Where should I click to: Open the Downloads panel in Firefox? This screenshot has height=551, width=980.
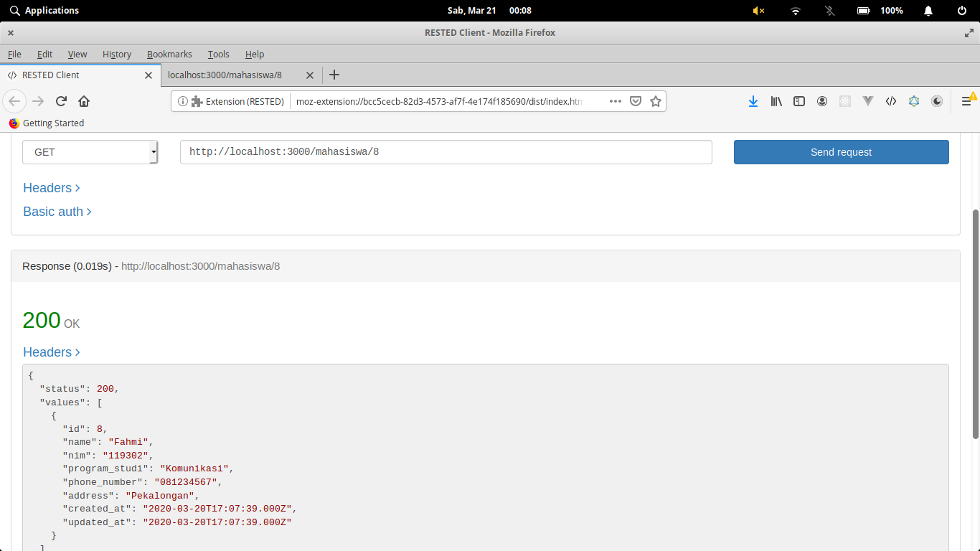[x=753, y=101]
